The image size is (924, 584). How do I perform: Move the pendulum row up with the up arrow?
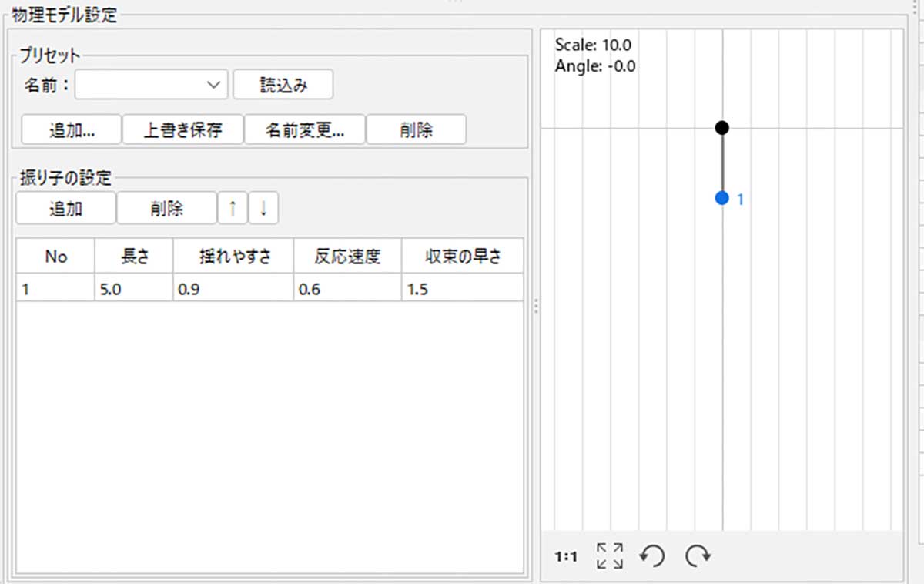coord(233,208)
